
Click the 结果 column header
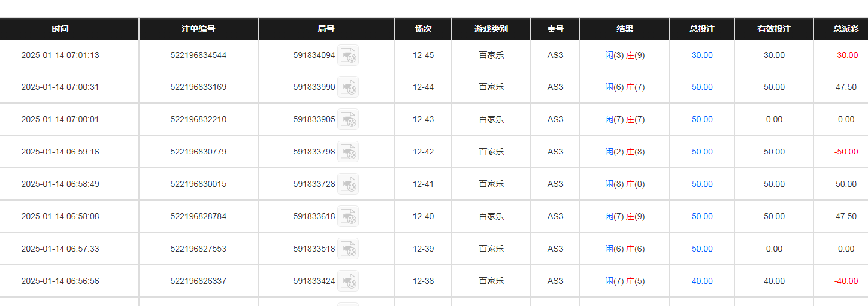[625, 29]
